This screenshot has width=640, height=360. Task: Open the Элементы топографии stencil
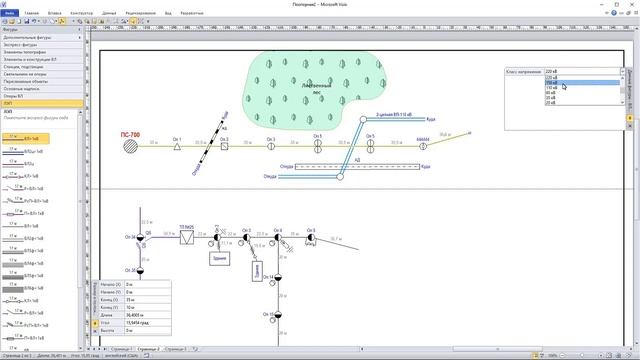click(41, 52)
